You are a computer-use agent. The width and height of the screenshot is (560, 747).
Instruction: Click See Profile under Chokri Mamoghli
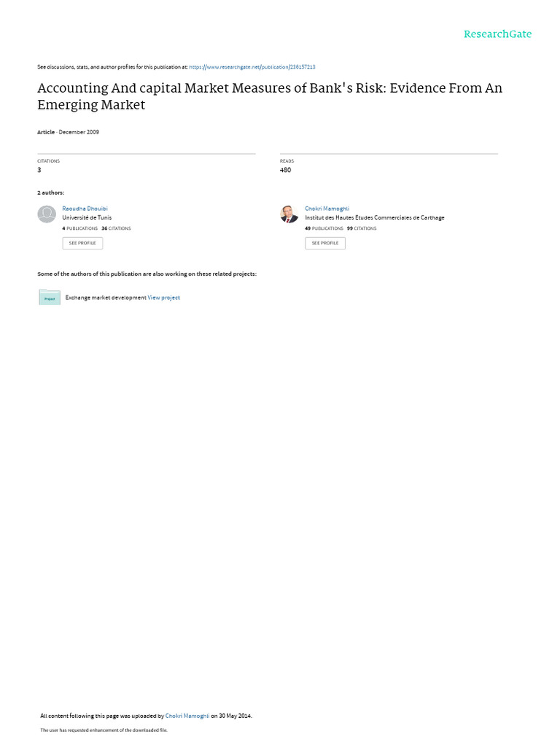325,243
